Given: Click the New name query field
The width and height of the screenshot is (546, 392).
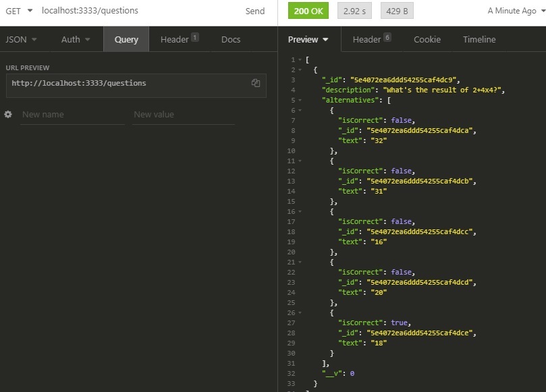Looking at the screenshot, I should tap(72, 115).
